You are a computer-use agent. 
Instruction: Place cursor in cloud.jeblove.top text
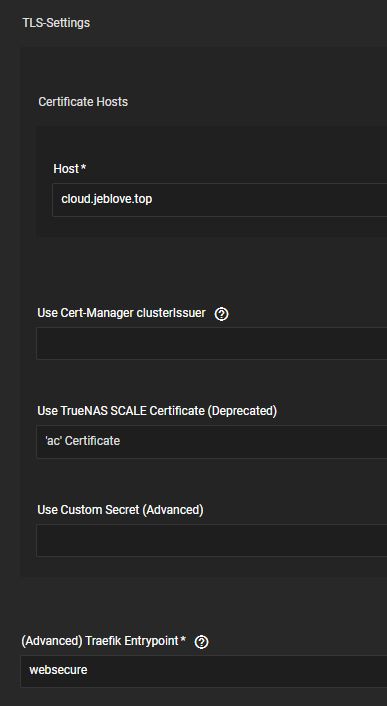107,199
